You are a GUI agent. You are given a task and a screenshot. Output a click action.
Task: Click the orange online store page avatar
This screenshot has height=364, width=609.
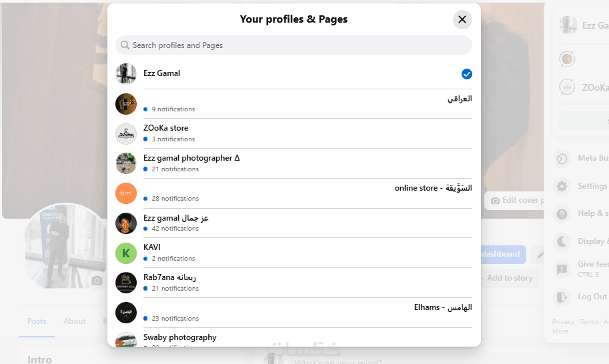coord(126,193)
